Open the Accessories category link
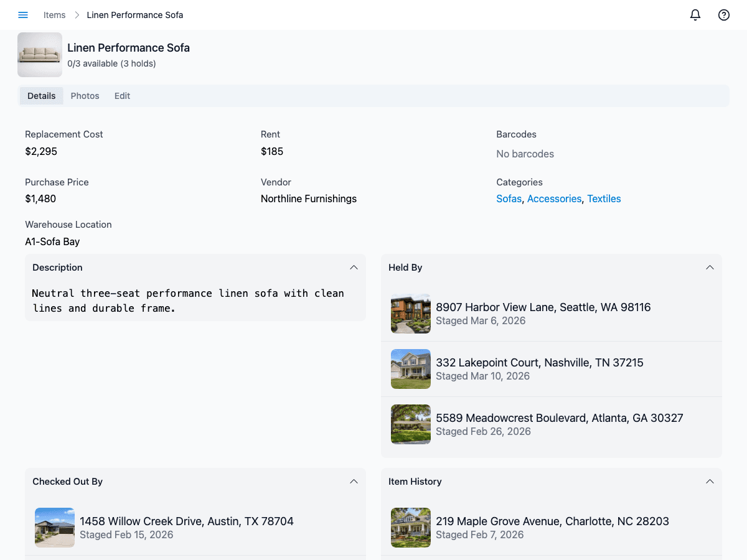 [554, 198]
